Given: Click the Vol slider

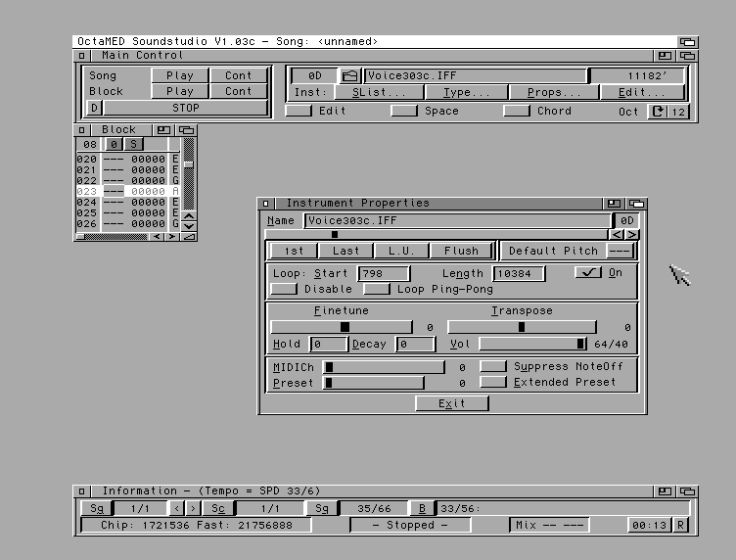Looking at the screenshot, I should click(532, 344).
